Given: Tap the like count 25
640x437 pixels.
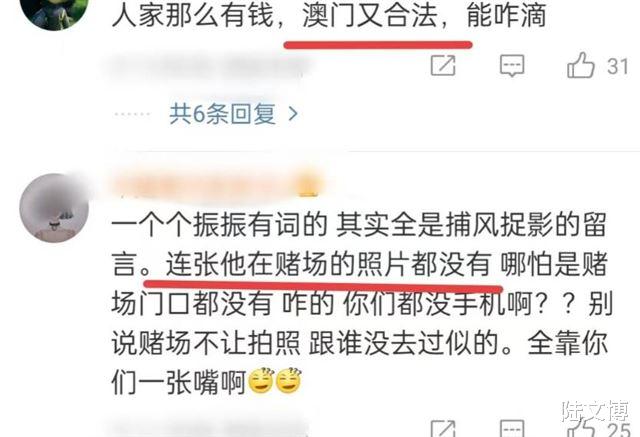Looking at the screenshot, I should (x=618, y=430).
